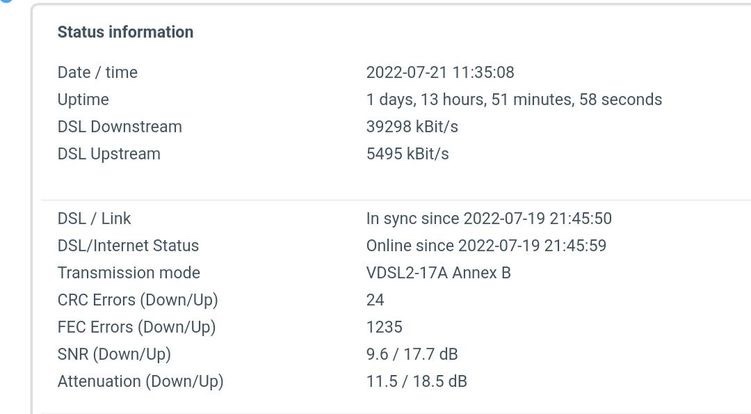Click the Uptime label
The image size is (751, 414).
83,100
